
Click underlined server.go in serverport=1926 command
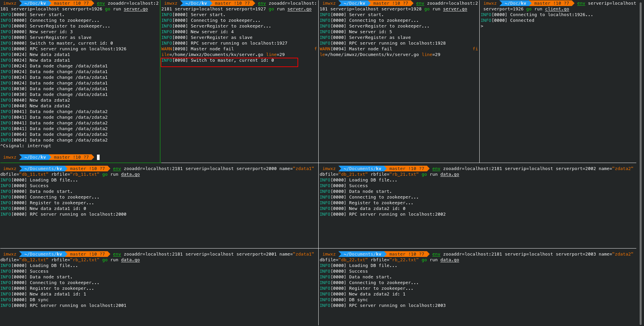click(x=136, y=9)
